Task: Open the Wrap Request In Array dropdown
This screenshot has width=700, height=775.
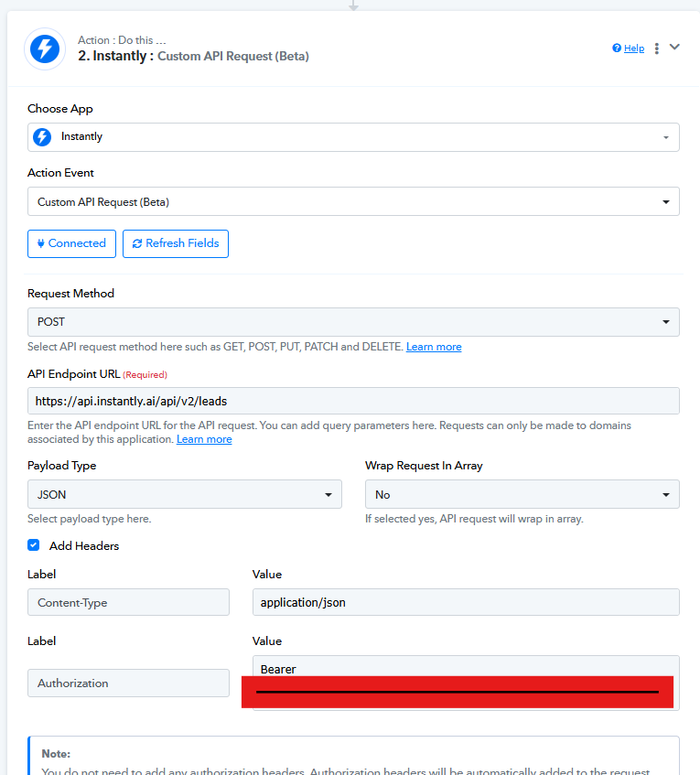Action: [522, 494]
